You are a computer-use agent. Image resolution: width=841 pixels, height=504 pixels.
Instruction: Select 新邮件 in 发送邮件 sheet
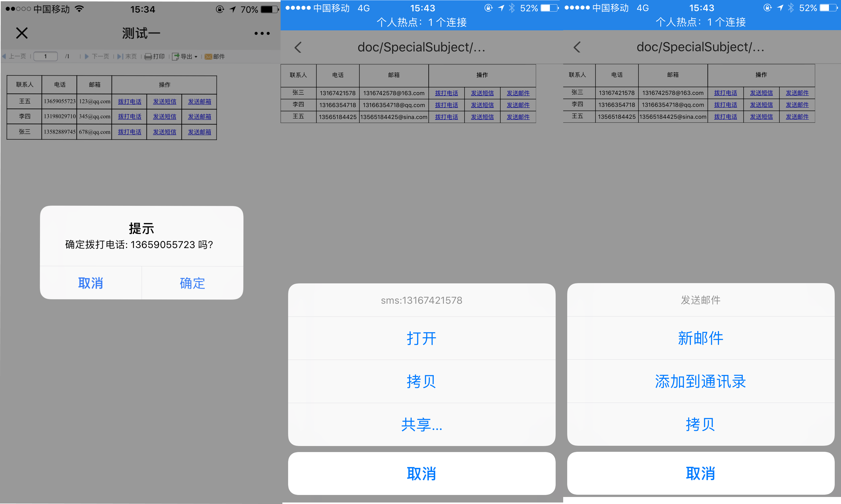pos(700,338)
